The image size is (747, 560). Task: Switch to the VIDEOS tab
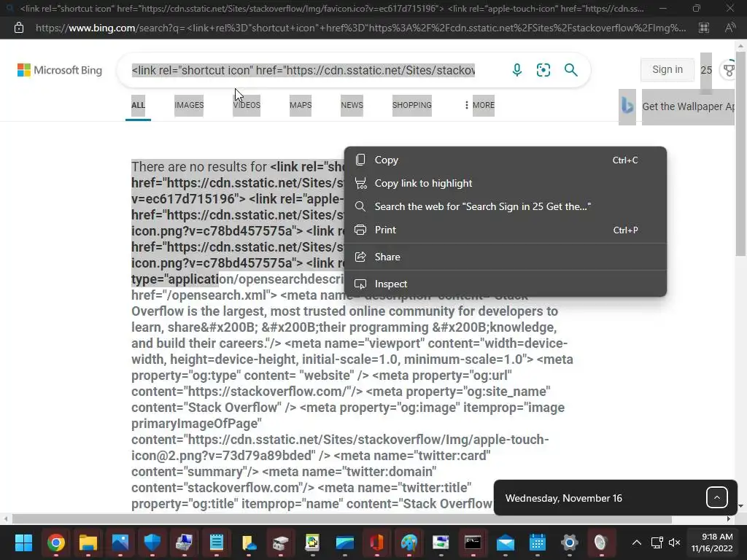point(247,105)
